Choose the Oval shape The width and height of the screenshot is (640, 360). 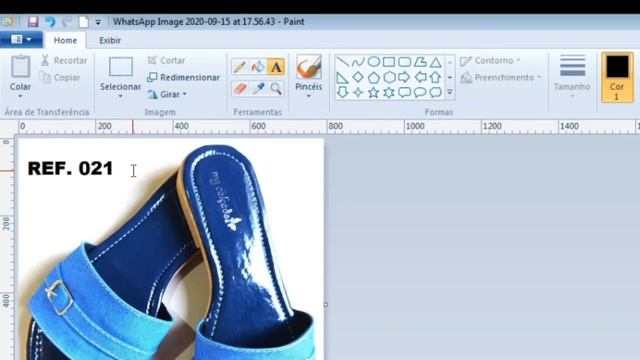pyautogui.click(x=373, y=62)
